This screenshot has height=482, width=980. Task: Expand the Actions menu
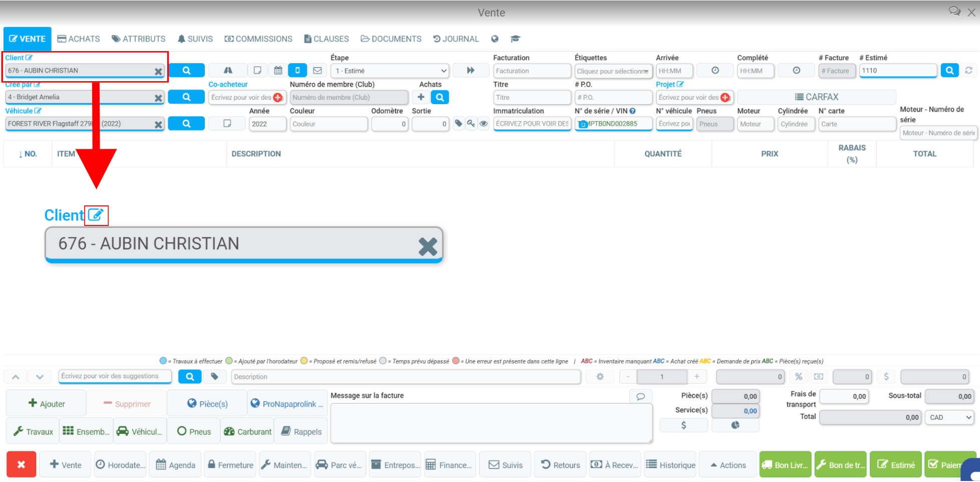(x=728, y=465)
